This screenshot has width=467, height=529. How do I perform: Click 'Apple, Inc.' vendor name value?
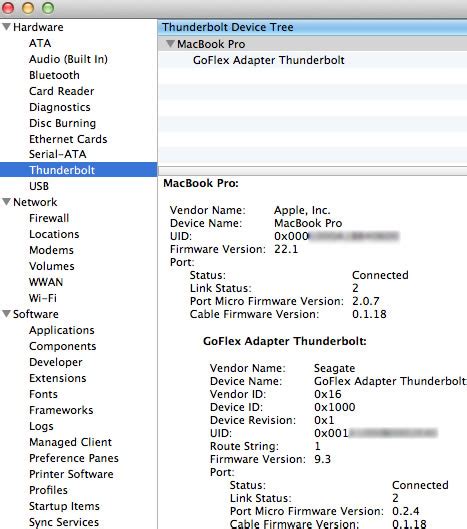tap(302, 210)
